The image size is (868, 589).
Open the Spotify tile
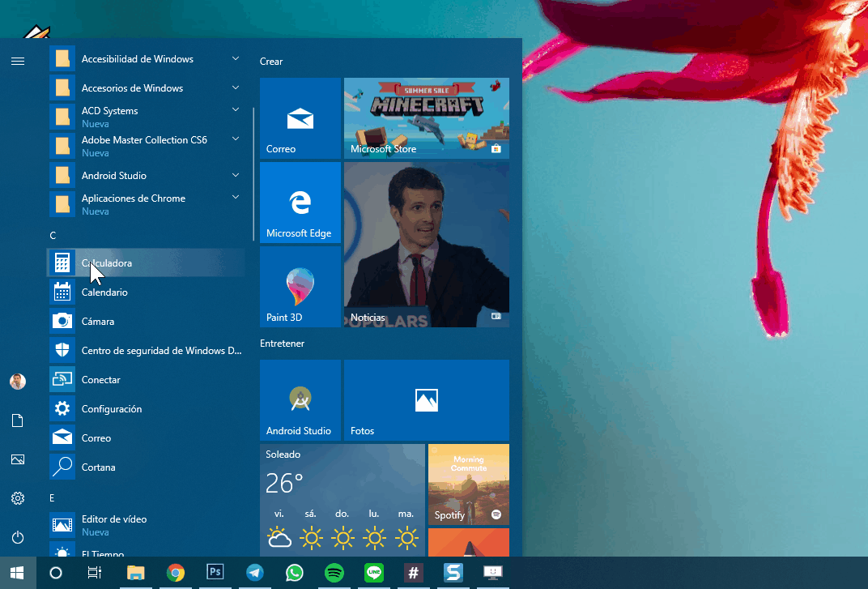(468, 484)
